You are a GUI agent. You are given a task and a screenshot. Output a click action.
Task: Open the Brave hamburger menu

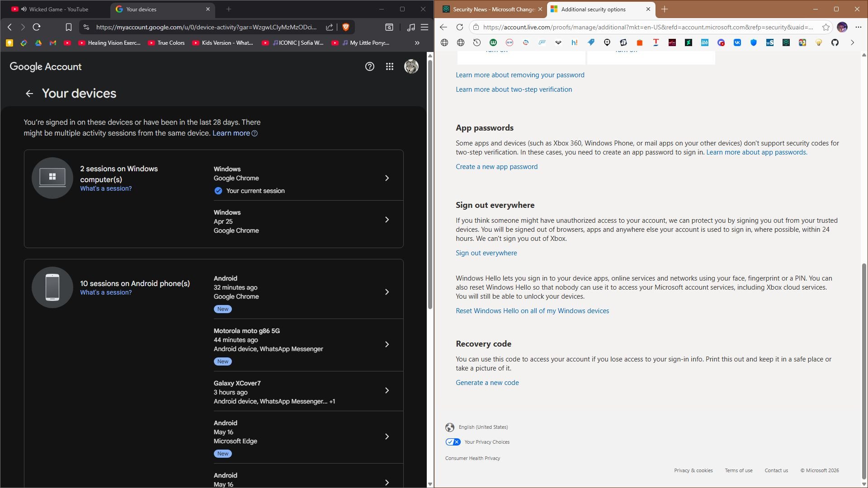(425, 27)
